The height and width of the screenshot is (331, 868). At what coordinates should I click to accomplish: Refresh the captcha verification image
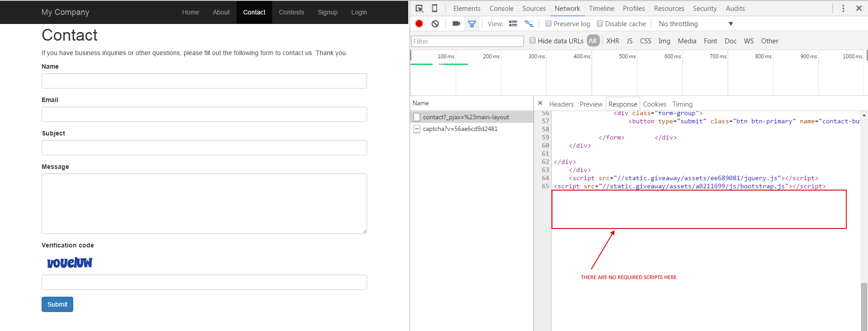tap(70, 262)
